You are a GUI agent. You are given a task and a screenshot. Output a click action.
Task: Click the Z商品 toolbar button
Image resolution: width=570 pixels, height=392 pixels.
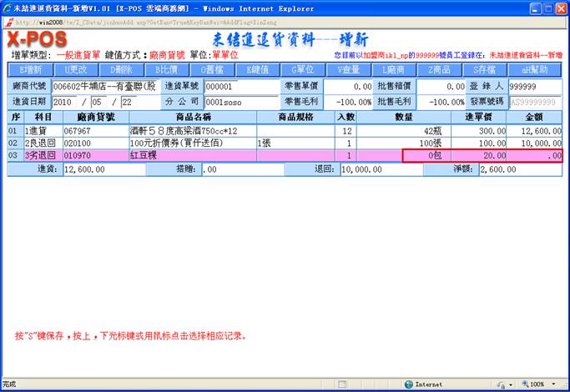point(439,69)
